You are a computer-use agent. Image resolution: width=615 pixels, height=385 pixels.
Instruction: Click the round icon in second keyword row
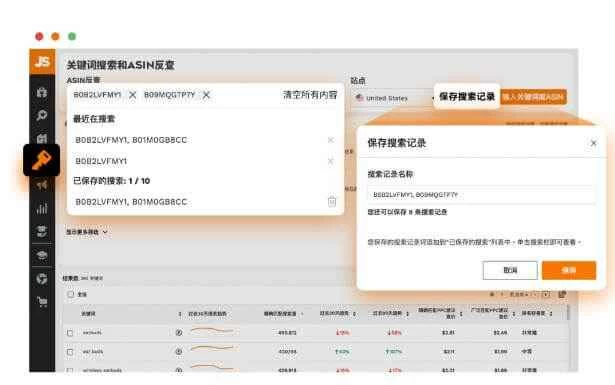coord(179,352)
